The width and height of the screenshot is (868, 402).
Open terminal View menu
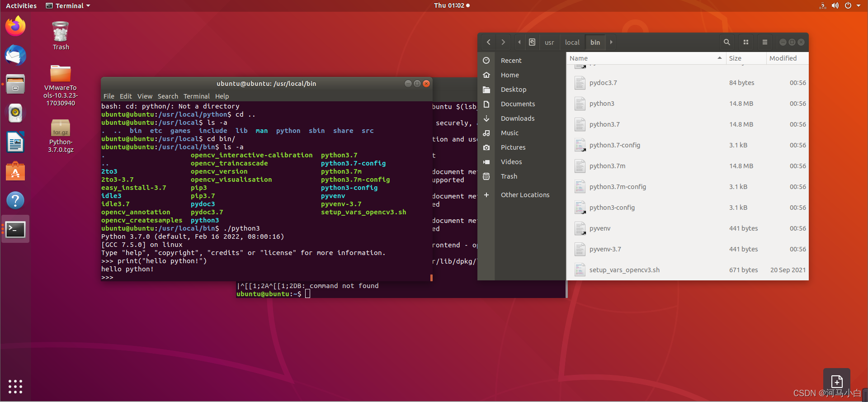tap(145, 96)
